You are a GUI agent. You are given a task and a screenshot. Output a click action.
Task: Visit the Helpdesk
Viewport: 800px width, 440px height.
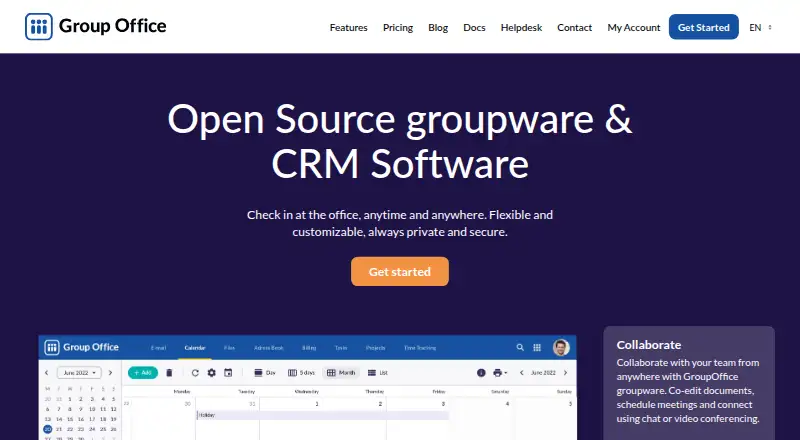(521, 28)
